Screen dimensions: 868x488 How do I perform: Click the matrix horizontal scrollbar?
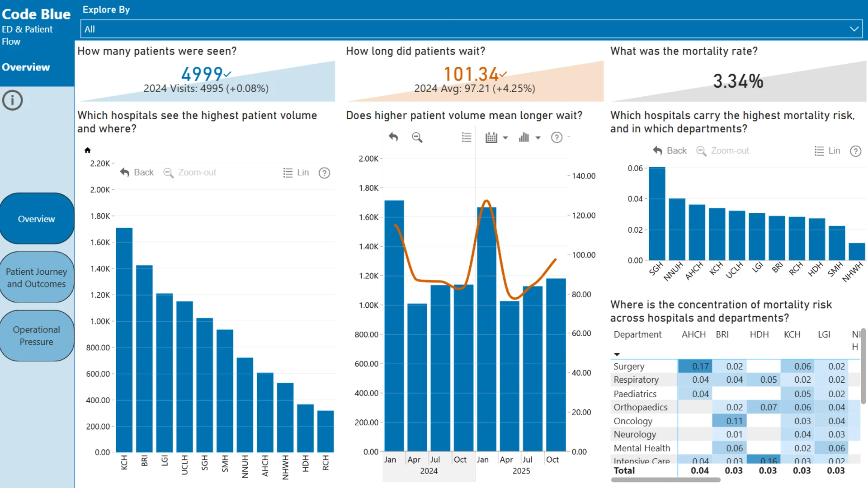tap(665, 480)
